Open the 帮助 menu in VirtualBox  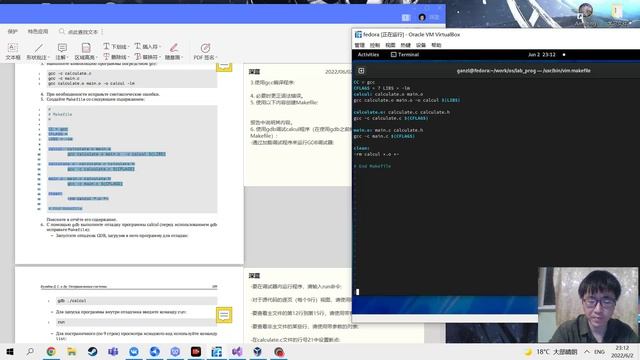tap(436, 45)
